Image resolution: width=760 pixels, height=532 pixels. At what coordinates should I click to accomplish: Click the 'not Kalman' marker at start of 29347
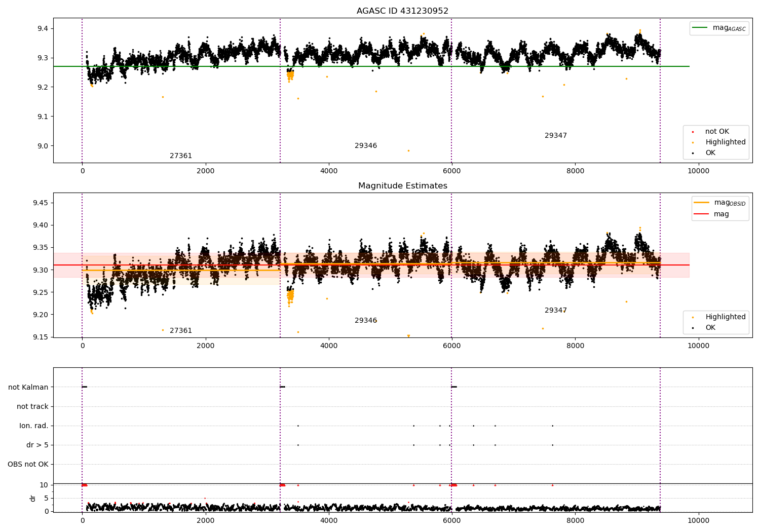pos(454,387)
